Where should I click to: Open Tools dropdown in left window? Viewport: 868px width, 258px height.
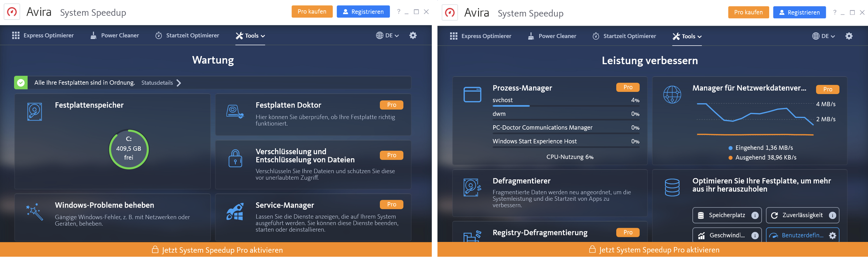click(x=250, y=36)
